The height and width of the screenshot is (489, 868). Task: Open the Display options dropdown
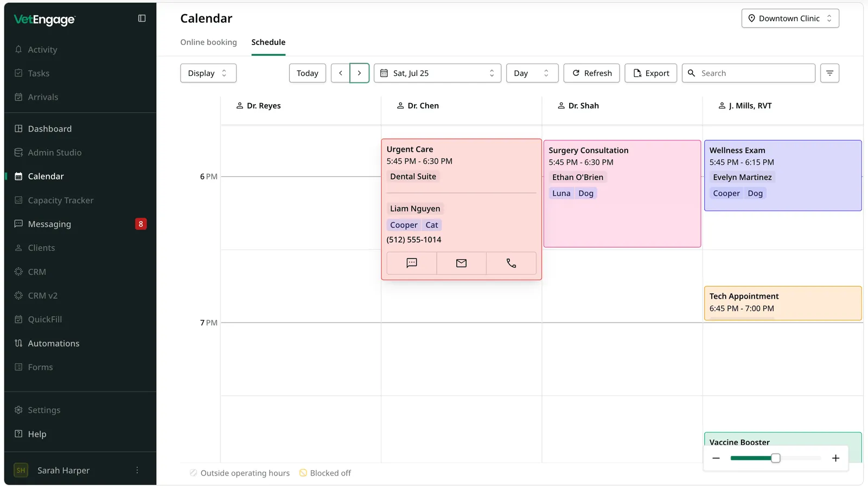(208, 73)
